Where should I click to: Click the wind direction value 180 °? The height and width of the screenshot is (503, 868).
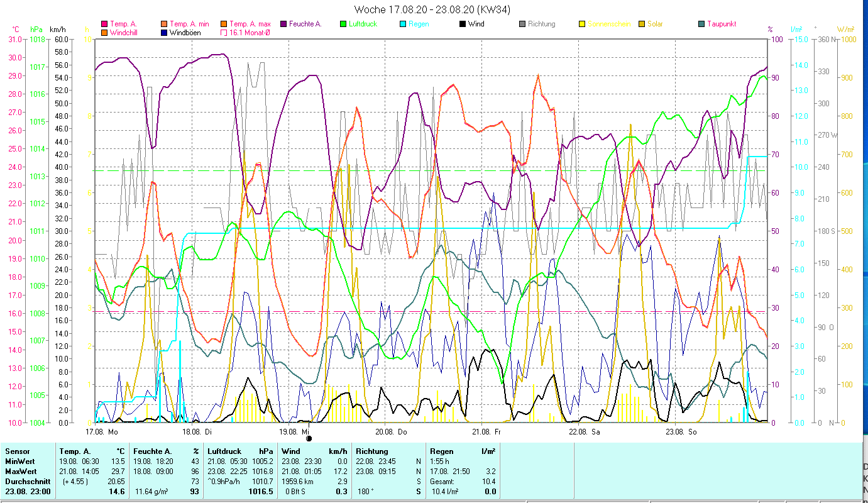click(366, 492)
